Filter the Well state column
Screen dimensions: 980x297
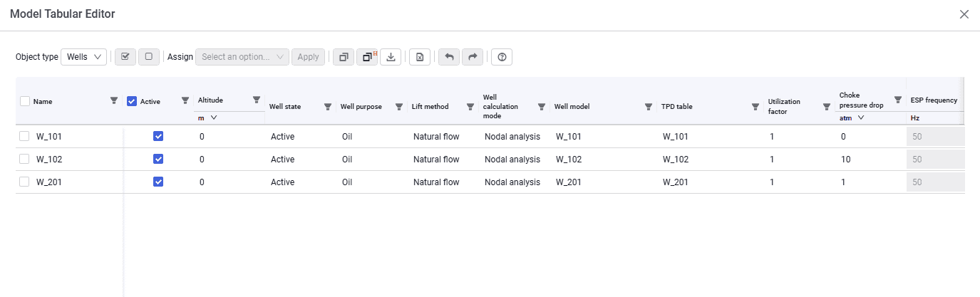pos(328,107)
